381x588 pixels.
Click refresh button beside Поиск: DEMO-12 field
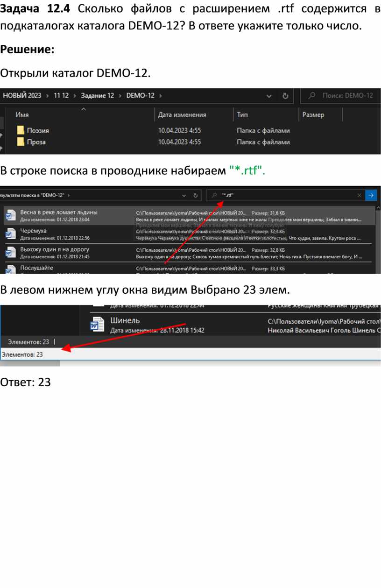click(285, 96)
